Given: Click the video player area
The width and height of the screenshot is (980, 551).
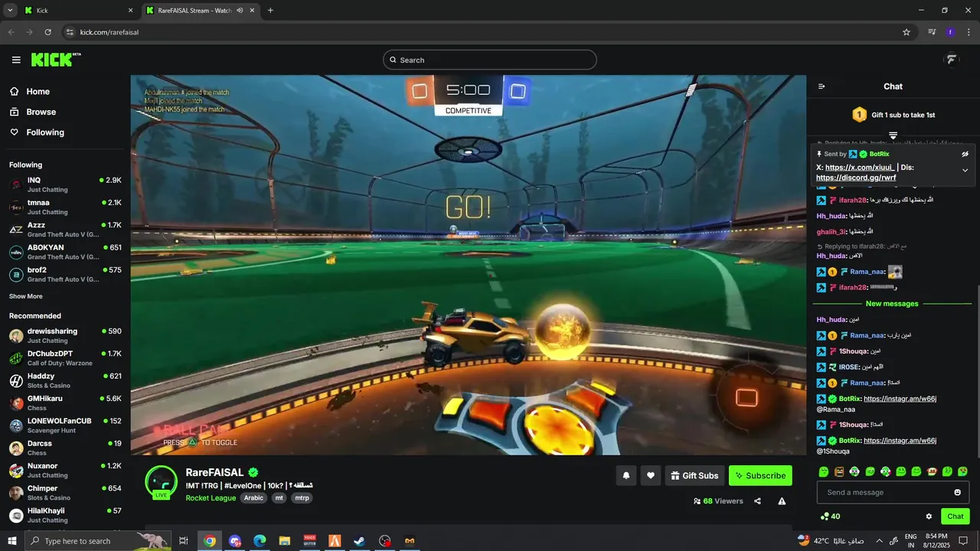Looking at the screenshot, I should pyautogui.click(x=468, y=265).
